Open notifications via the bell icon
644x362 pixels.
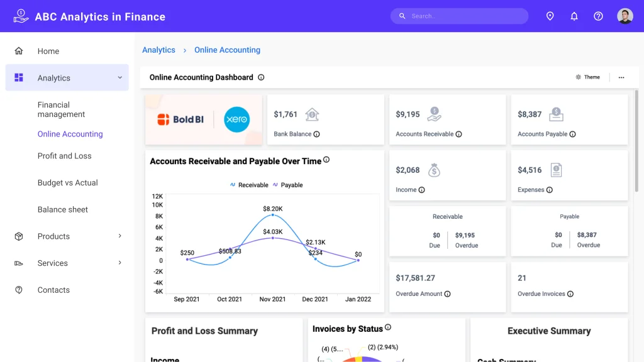click(574, 16)
